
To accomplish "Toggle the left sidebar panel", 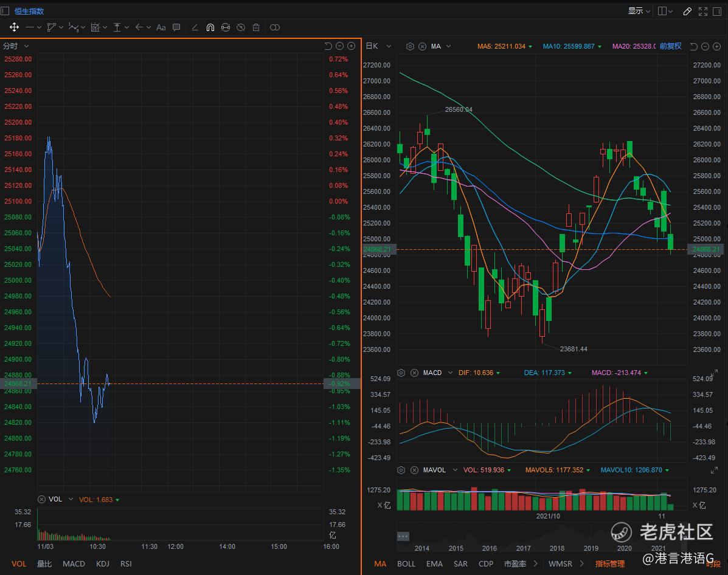I will pyautogui.click(x=5, y=11).
